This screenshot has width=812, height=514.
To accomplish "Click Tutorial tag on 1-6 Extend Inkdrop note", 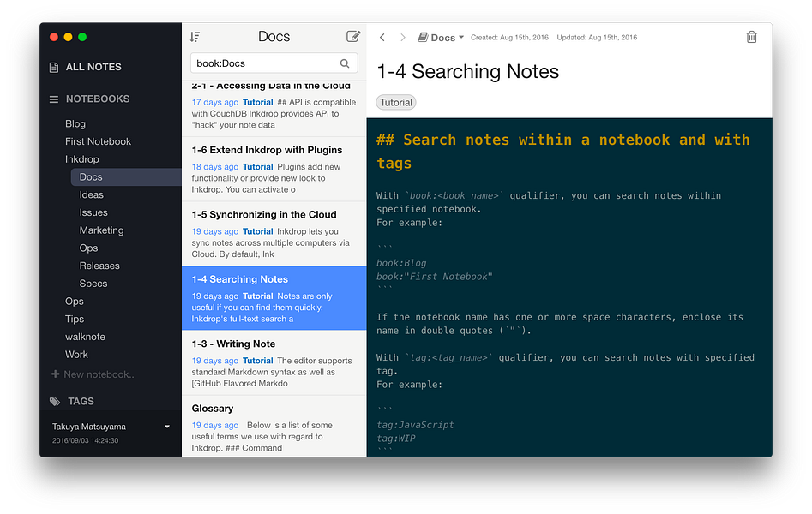I will (x=257, y=167).
